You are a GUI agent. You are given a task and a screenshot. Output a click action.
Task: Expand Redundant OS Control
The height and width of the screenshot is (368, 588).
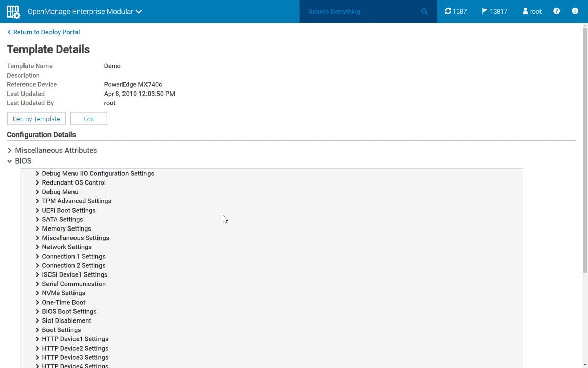click(x=70, y=183)
